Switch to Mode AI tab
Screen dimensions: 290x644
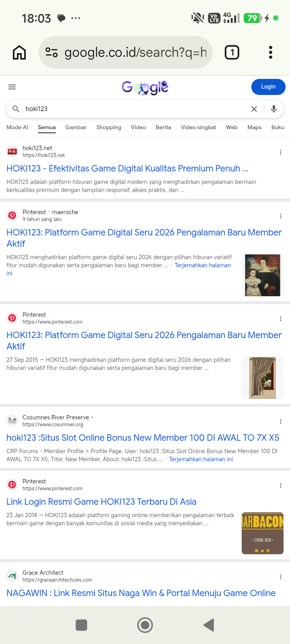pyautogui.click(x=17, y=127)
